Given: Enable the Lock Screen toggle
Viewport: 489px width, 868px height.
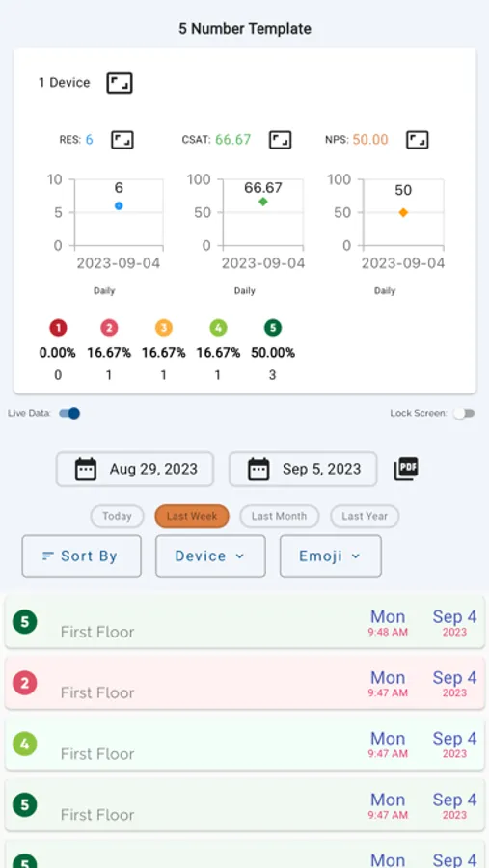Looking at the screenshot, I should (464, 413).
